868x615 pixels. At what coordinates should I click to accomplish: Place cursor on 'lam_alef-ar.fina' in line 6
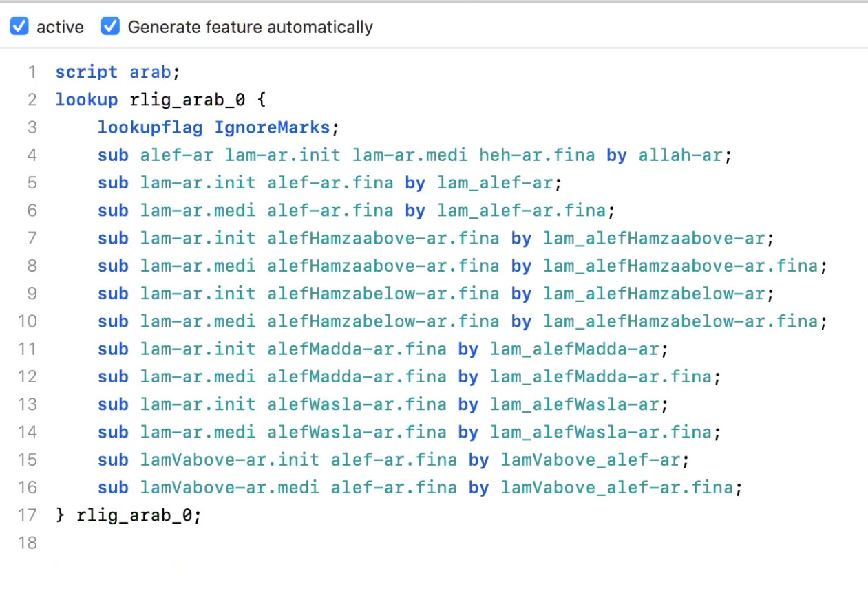(x=520, y=211)
